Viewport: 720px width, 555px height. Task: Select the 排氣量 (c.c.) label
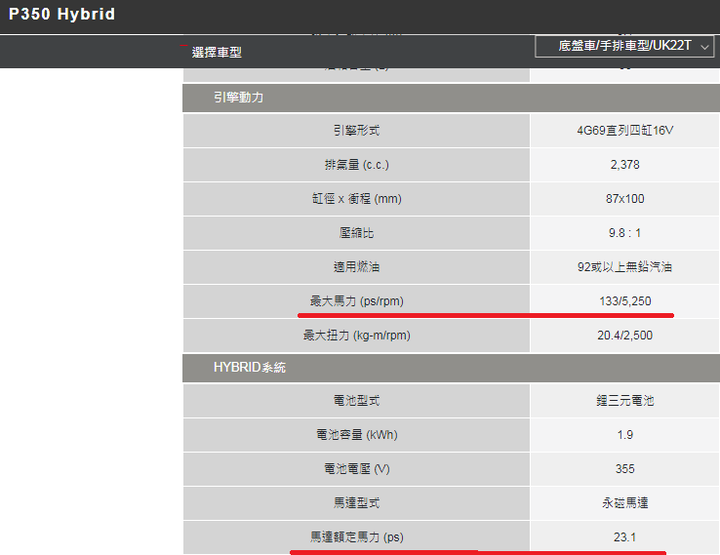point(356,164)
